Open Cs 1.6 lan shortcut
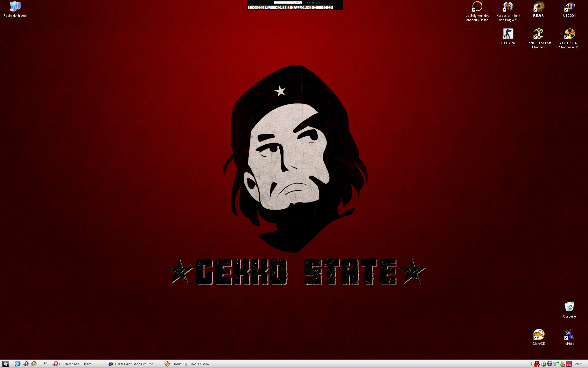This screenshot has height=368, width=588. point(508,36)
